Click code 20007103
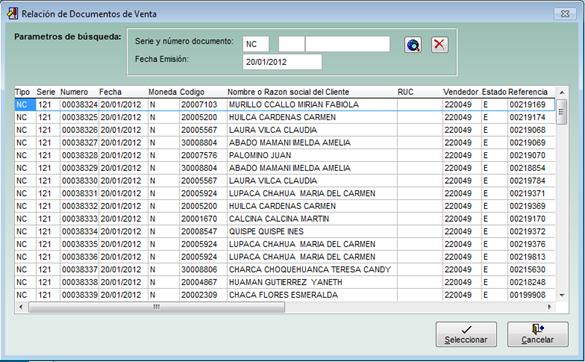Image resolution: width=585 pixels, height=362 pixels. (x=199, y=104)
